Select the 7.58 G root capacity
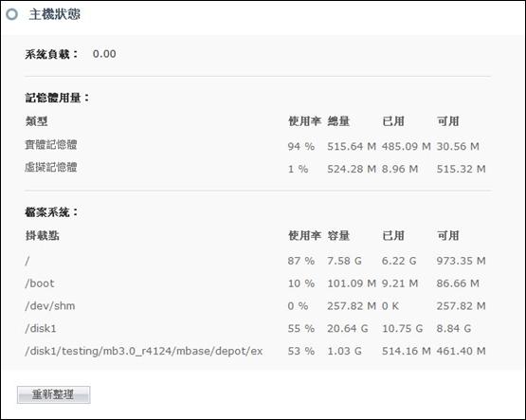 [x=345, y=261]
